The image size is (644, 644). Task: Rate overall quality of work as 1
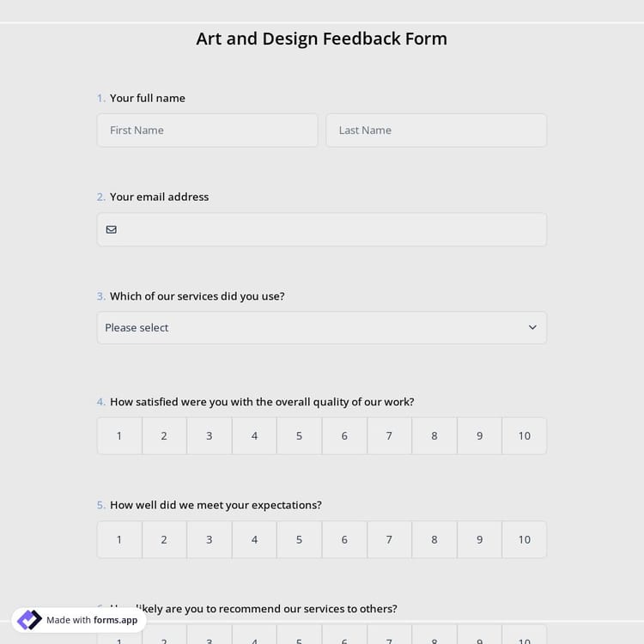click(119, 436)
